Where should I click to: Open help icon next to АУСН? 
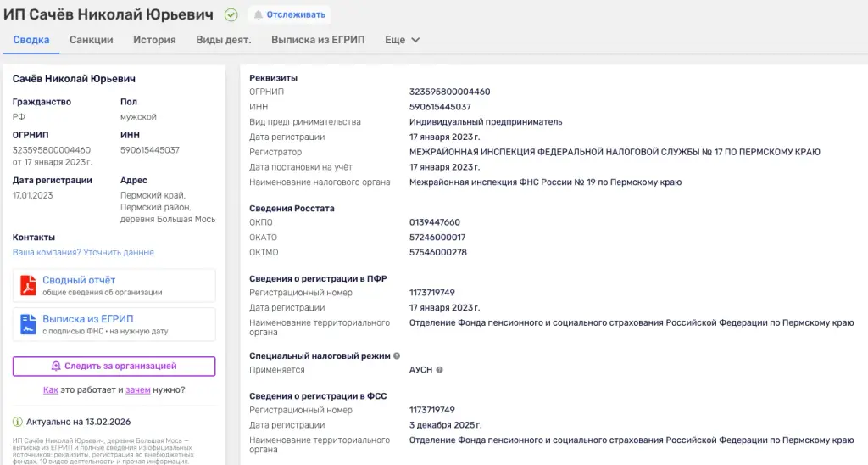[x=439, y=370]
